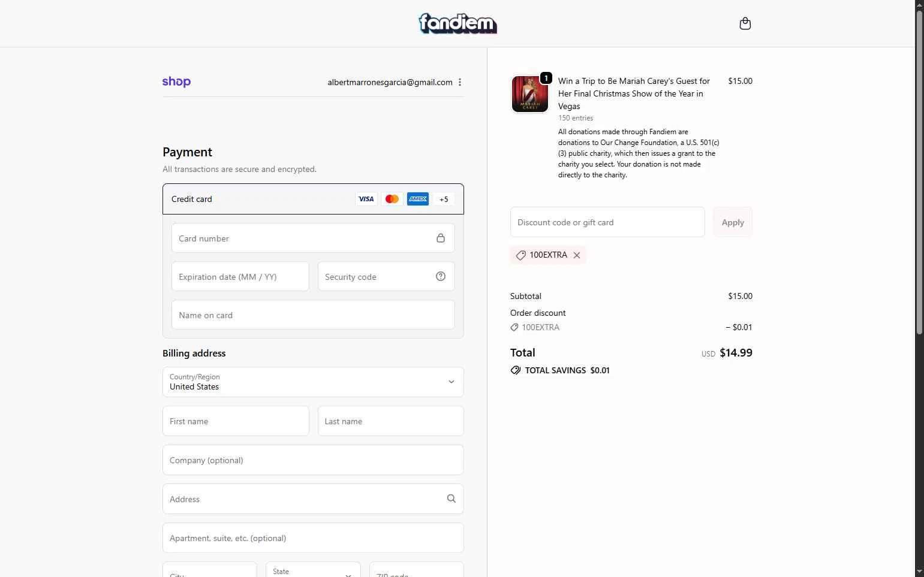The height and width of the screenshot is (577, 924).
Task: Click the page vertical scrollbar thumb
Action: [x=919, y=173]
